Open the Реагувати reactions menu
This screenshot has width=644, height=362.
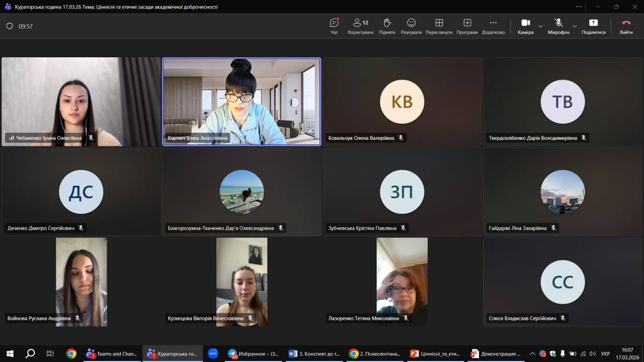[411, 26]
